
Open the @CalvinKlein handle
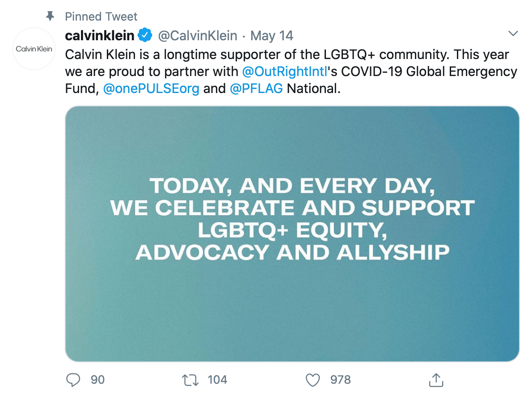pyautogui.click(x=198, y=36)
